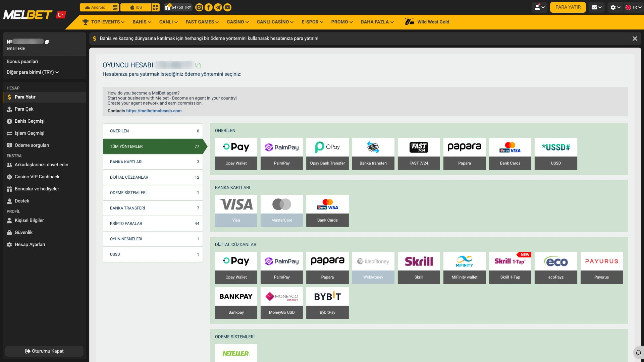Open the Telegram social icon

(218, 7)
